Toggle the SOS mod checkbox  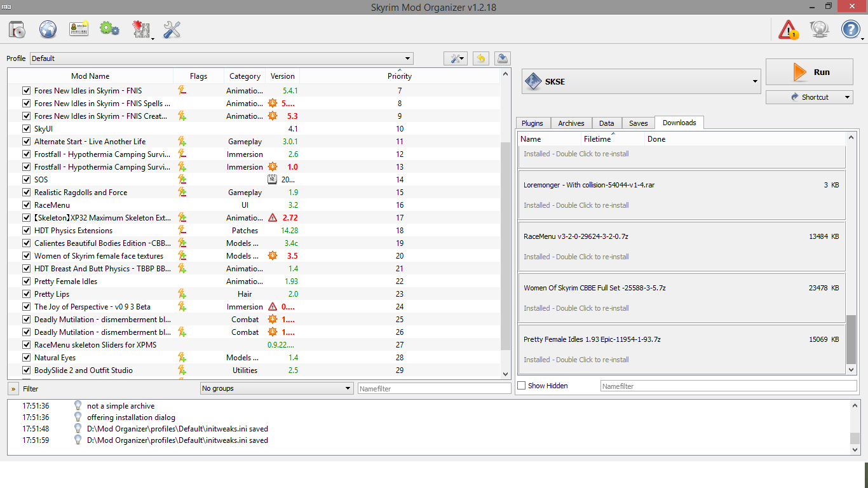26,180
